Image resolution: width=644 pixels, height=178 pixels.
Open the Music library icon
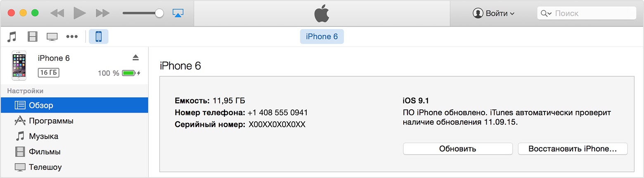[x=12, y=36]
